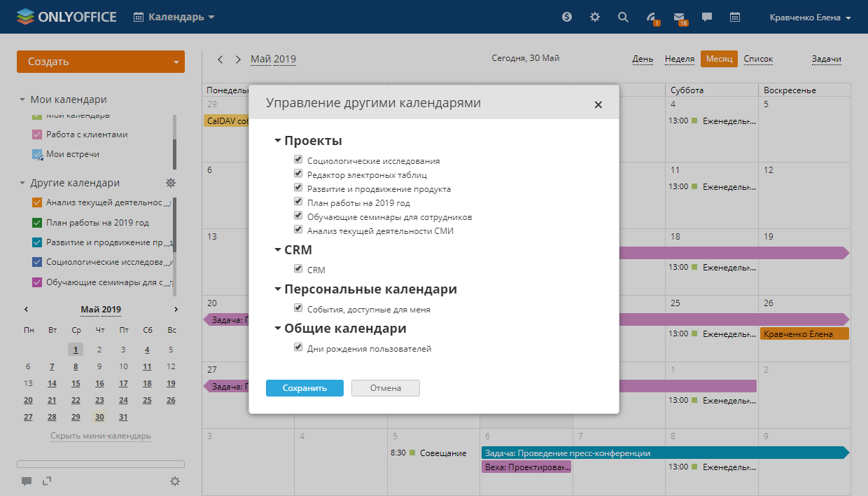Click the orange Анализ текущей деятельности color box

[x=38, y=203]
